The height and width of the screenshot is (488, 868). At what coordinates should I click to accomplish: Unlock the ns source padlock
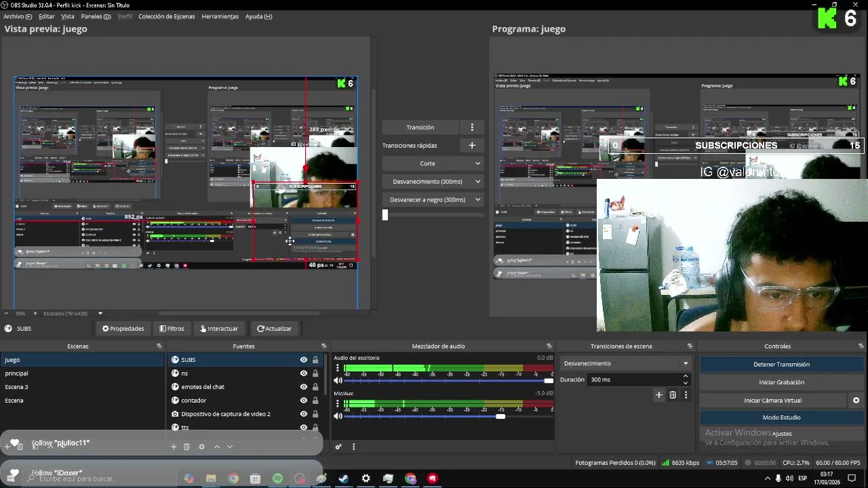[315, 373]
